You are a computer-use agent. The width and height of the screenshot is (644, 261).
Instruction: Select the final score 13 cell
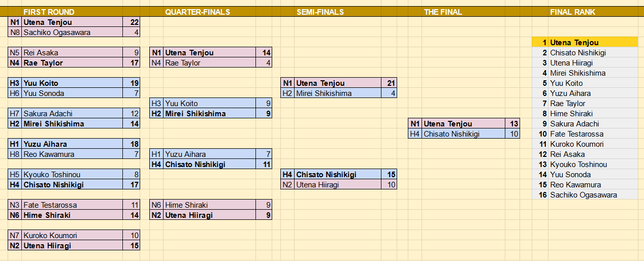(513, 124)
